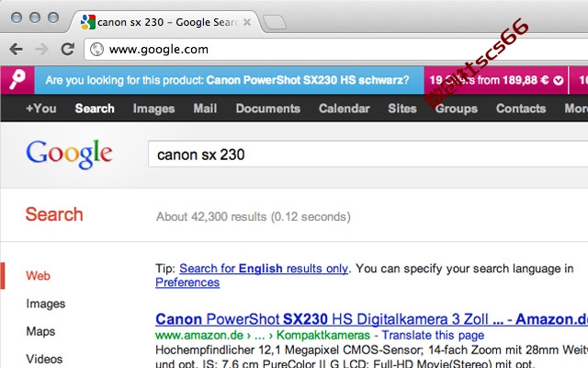Click the Google logo

tap(70, 154)
